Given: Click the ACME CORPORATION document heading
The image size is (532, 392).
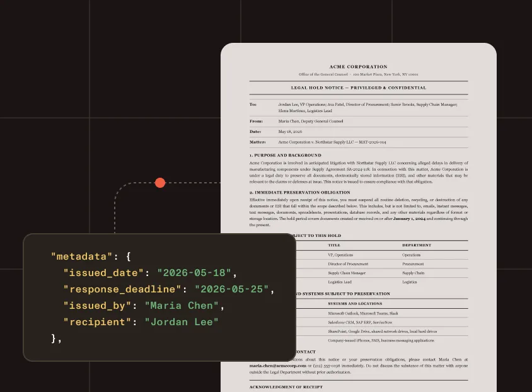Looking at the screenshot, I should coord(358,67).
